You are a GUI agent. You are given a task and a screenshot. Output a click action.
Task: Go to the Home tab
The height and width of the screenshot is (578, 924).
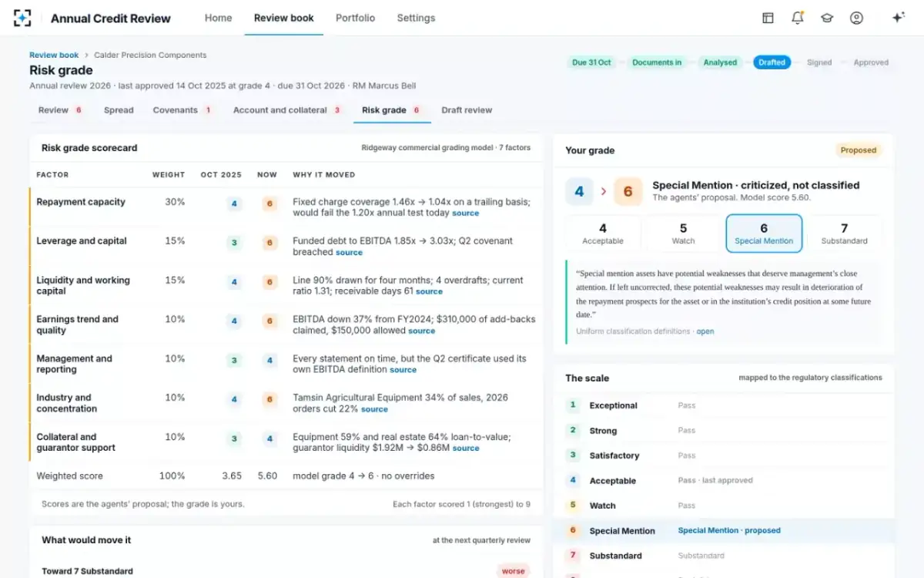(x=218, y=18)
